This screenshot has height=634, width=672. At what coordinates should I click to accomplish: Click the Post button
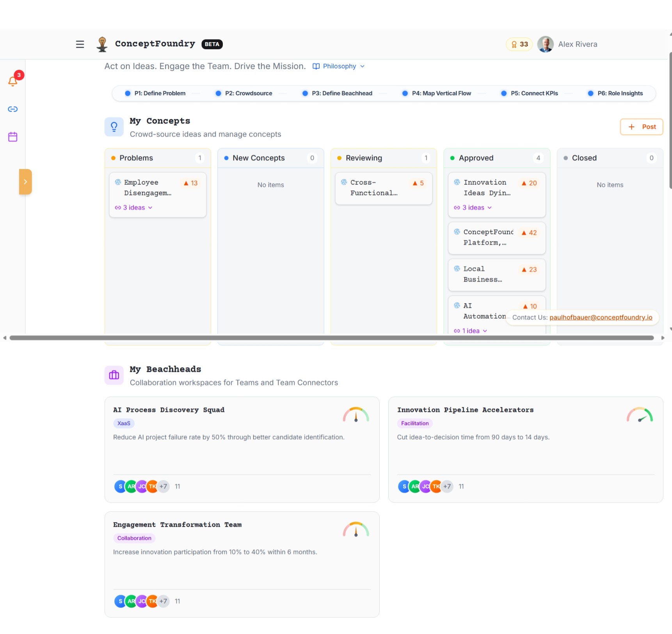(641, 127)
